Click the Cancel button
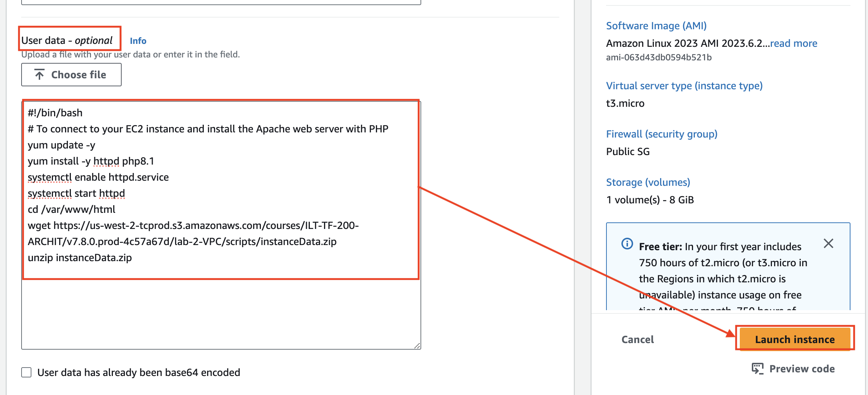868x395 pixels. 637,339
